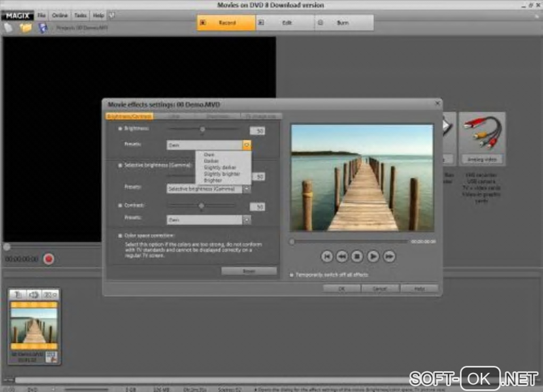The image size is (543, 392).
Task: Select the Analog video cable source icon
Action: [x=482, y=138]
